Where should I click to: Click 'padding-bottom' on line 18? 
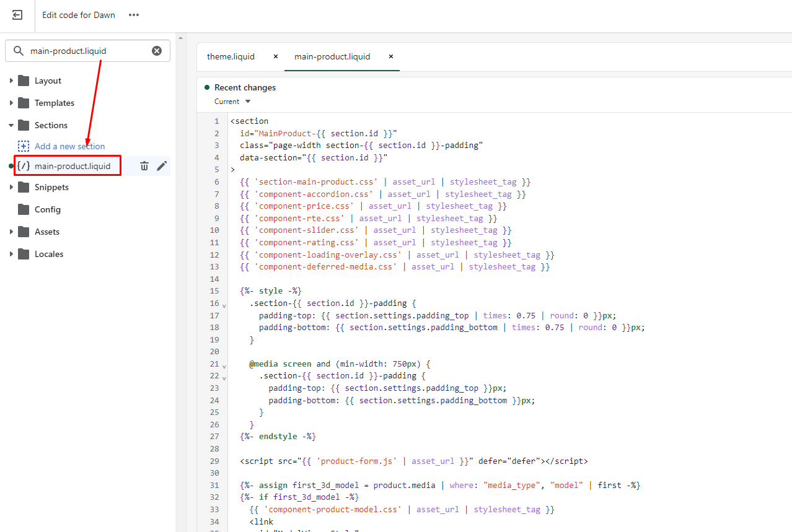(x=293, y=328)
